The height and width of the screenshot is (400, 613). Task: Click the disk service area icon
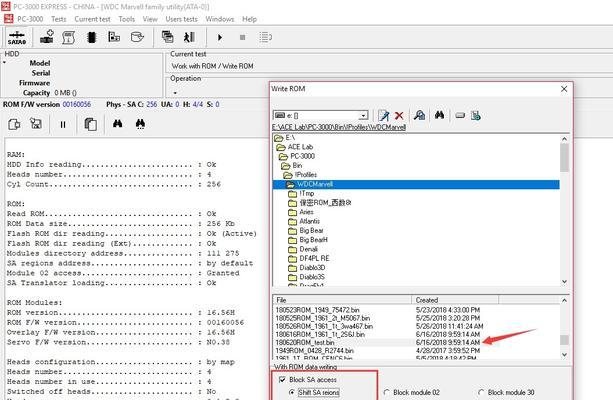point(137,37)
